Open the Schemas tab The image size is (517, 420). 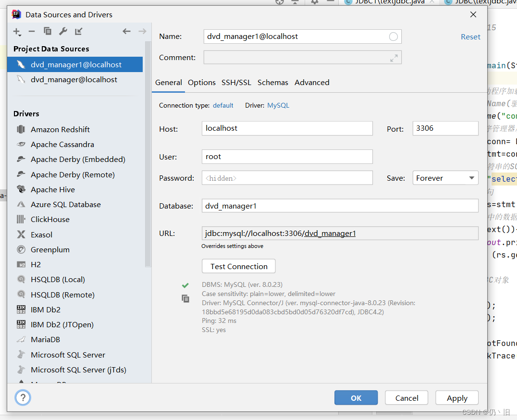pyautogui.click(x=273, y=83)
